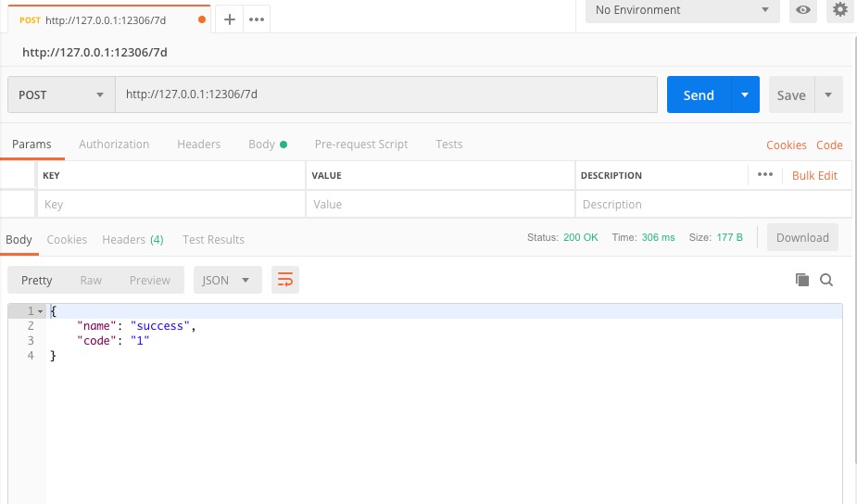
Task: Click the Value input field
Action: coord(440,205)
